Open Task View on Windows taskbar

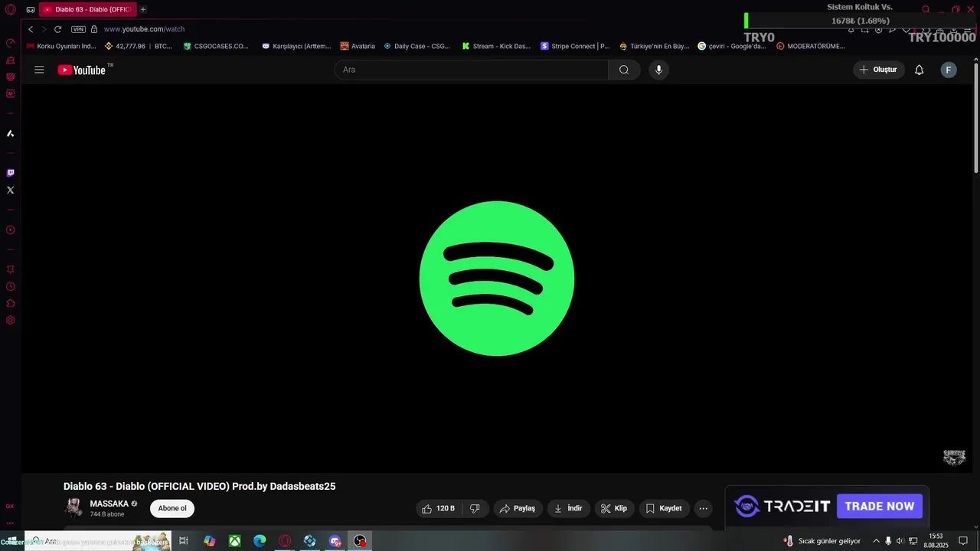click(x=184, y=541)
